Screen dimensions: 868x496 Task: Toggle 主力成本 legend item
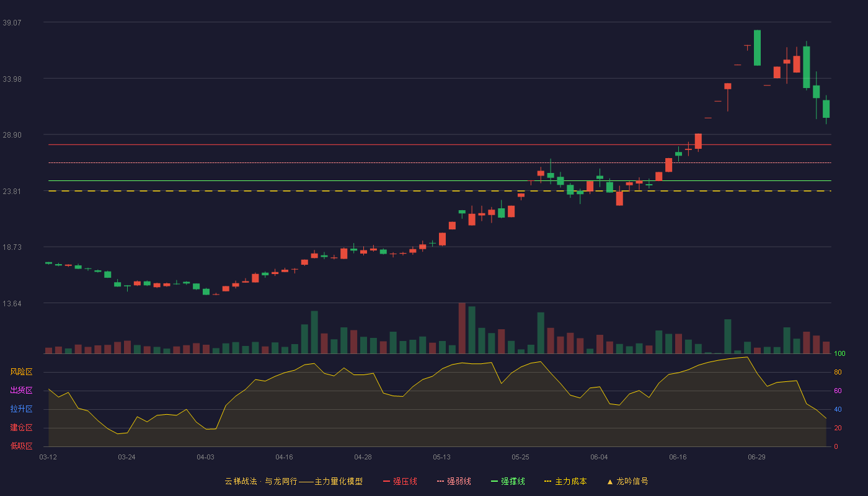(565, 481)
